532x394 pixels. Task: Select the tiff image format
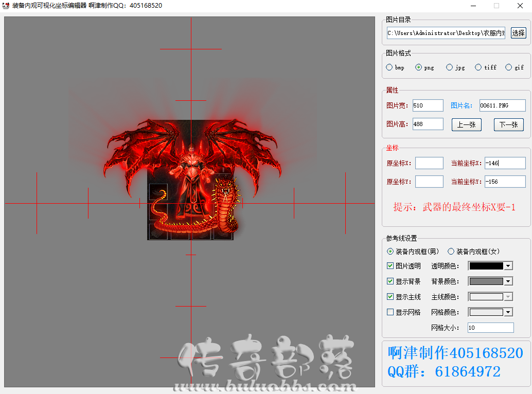pos(486,67)
